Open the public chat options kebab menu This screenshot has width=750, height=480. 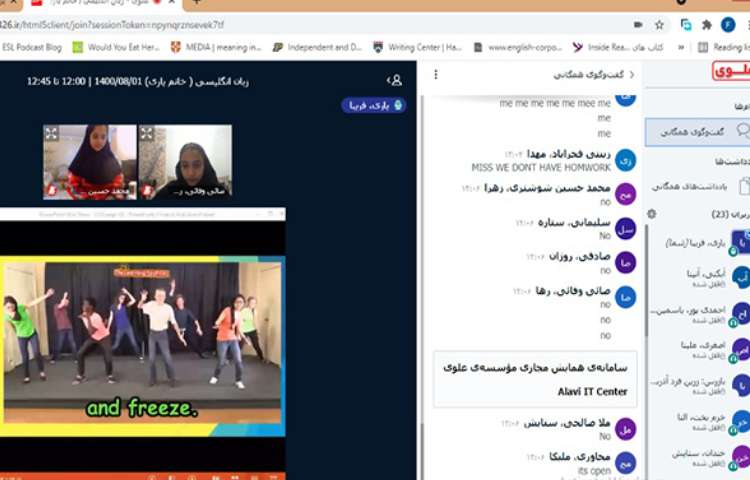point(436,75)
